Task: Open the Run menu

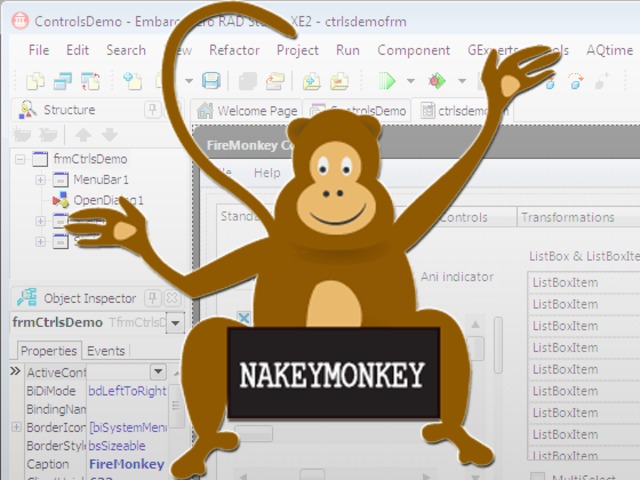Action: [348, 50]
